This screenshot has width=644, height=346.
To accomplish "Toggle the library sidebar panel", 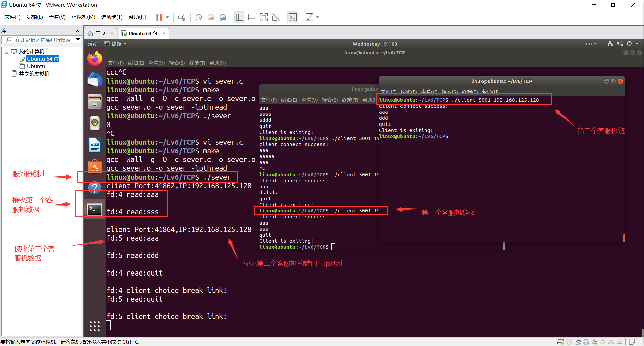I will coord(239,17).
